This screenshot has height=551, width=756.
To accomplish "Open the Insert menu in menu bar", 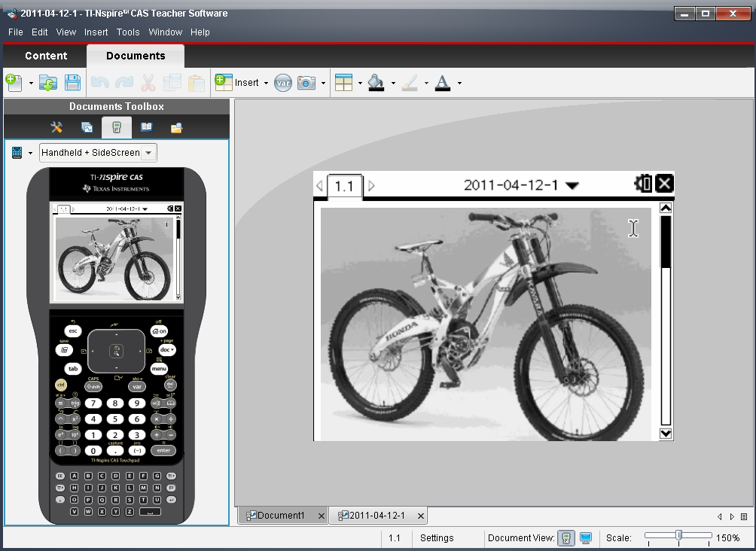I will pyautogui.click(x=96, y=32).
